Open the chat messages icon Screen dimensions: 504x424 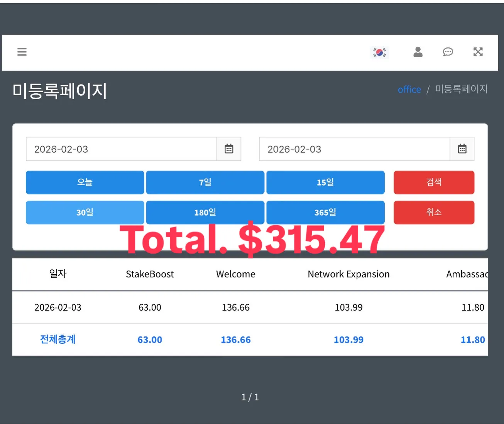tap(448, 52)
